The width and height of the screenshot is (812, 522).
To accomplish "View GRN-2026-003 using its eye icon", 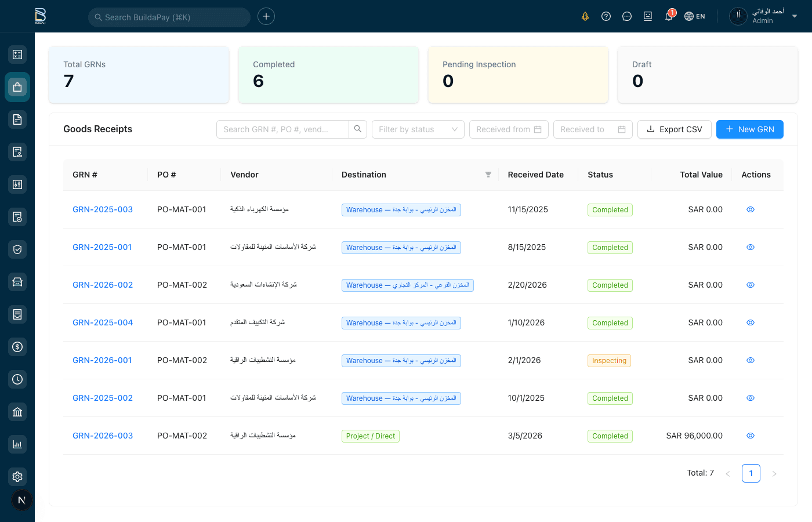I will 751,436.
